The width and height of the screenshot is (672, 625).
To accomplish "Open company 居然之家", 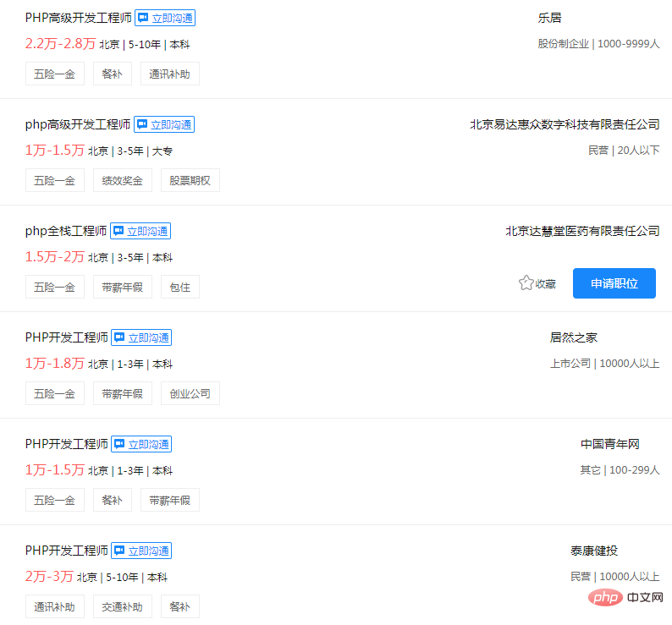I will click(574, 337).
